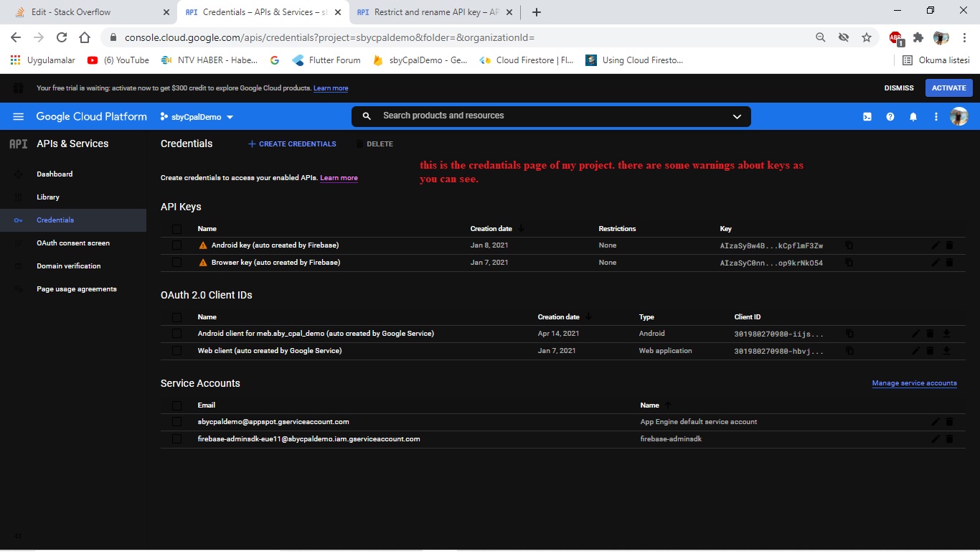980x554 pixels.
Task: Open the Google Cloud navigation hamburger menu
Action: point(19,116)
